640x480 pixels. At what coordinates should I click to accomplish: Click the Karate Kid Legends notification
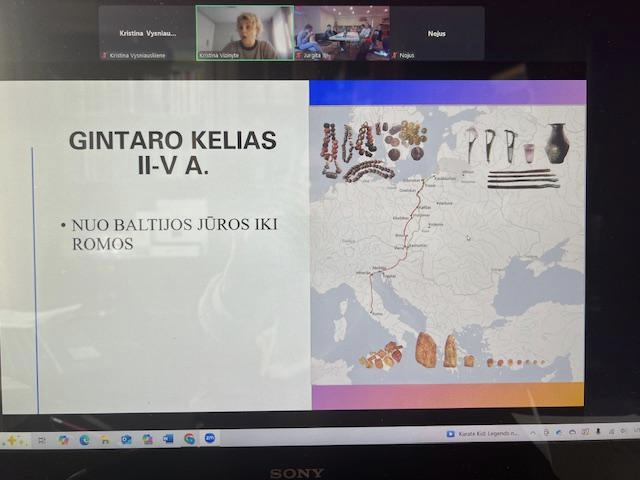tap(484, 434)
